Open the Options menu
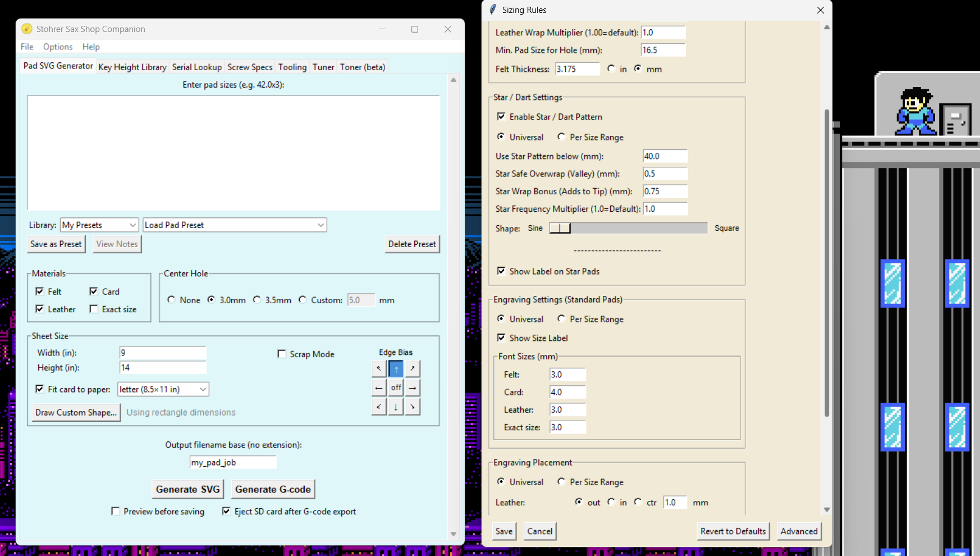 pyautogui.click(x=58, y=47)
